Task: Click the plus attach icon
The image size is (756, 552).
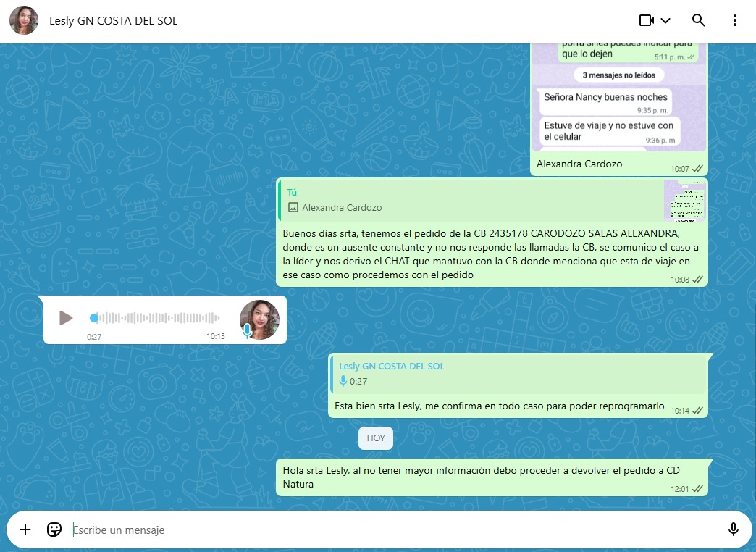Action: (25, 530)
